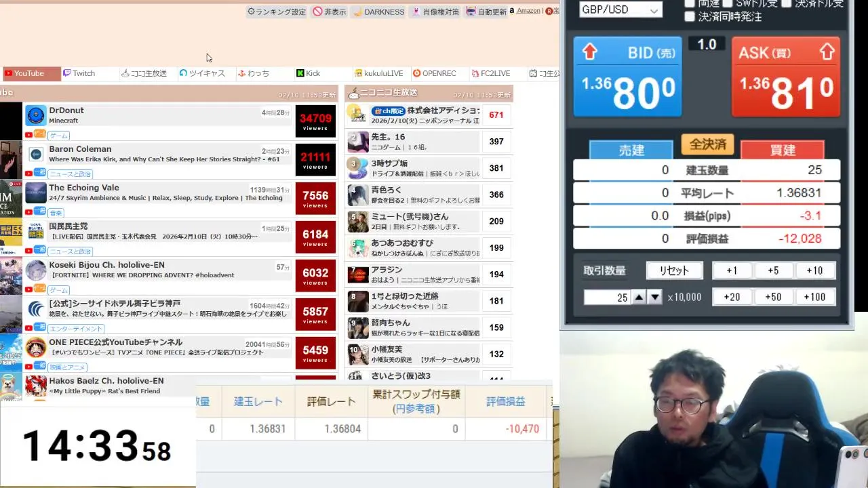
Task: Toggle the 決済同時発注 checkbox
Action: [690, 17]
